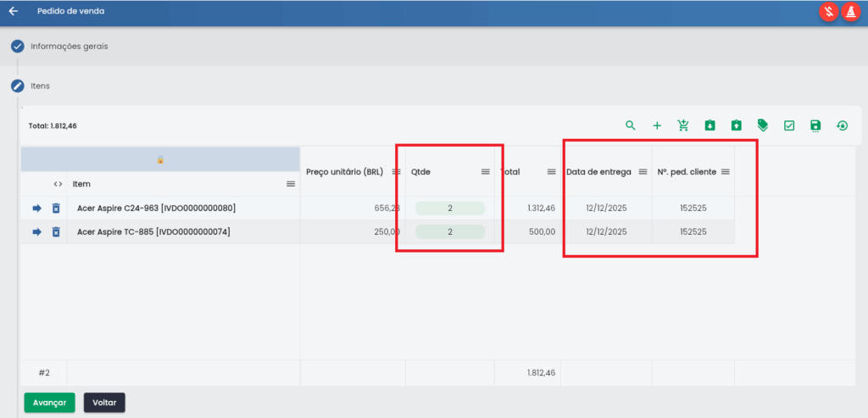Click the add-to-cart icon
This screenshot has width=868, height=418.
click(683, 125)
